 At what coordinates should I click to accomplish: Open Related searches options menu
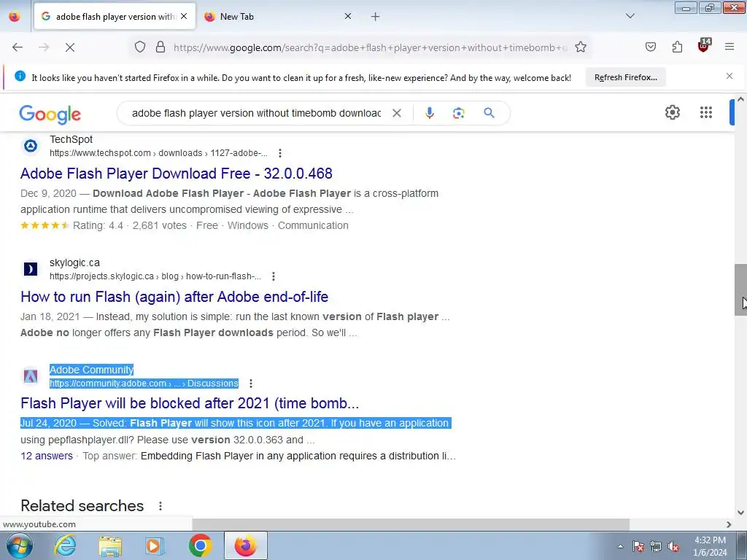160,506
